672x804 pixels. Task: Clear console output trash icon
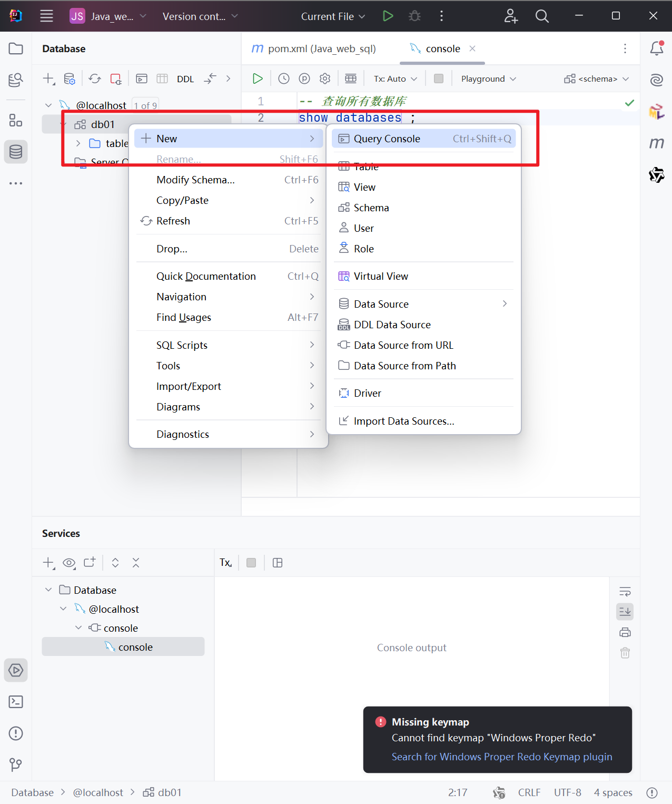point(625,653)
